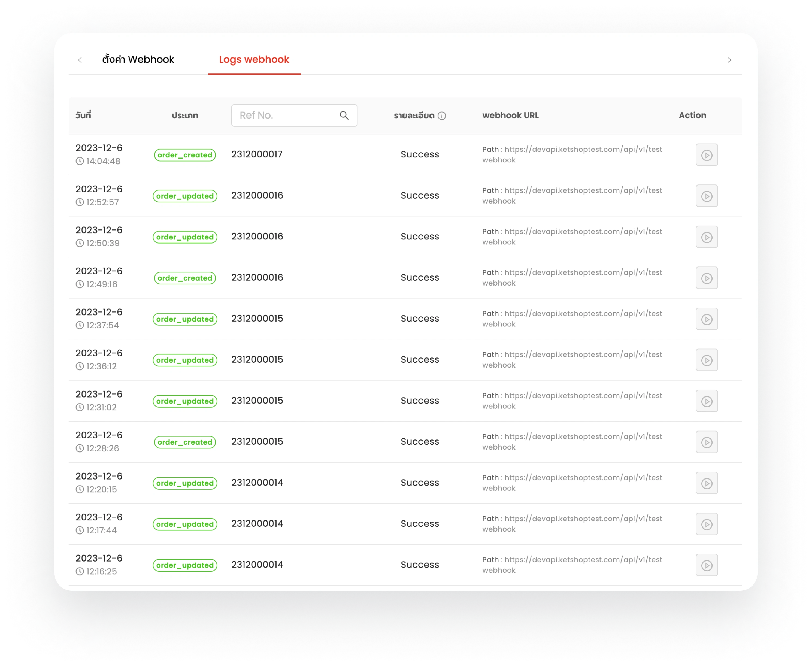
Task: Click order_updated tag in 12:50:39 row
Action: click(x=185, y=237)
